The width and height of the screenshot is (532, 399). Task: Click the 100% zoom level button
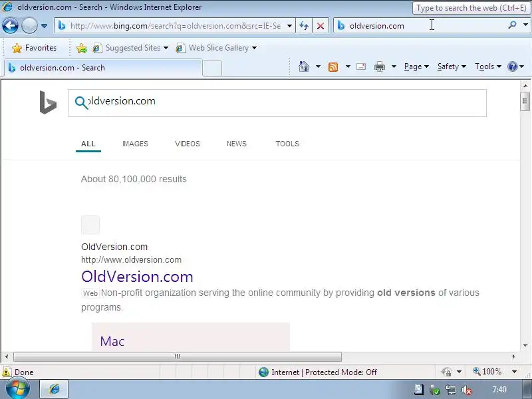pos(487,372)
